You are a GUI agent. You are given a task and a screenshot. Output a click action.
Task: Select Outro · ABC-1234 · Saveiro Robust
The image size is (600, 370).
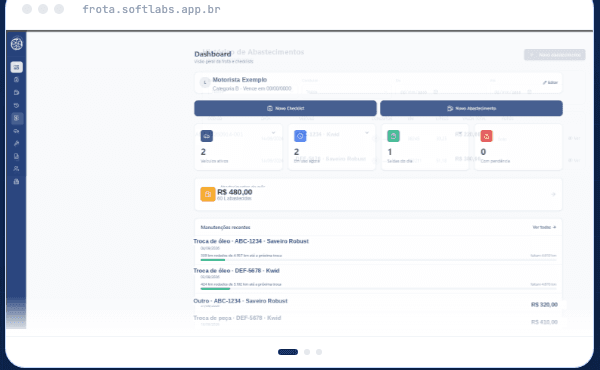(240, 301)
